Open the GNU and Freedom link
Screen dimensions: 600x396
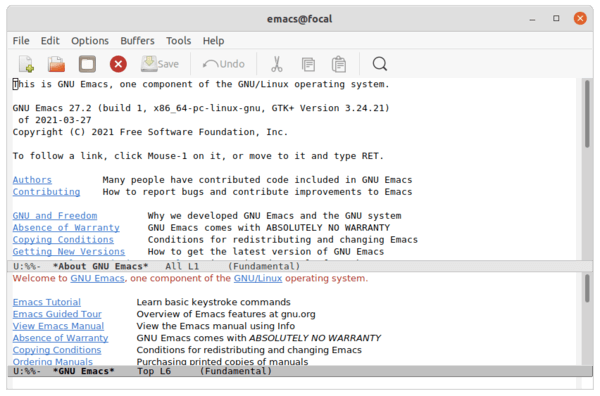[55, 216]
